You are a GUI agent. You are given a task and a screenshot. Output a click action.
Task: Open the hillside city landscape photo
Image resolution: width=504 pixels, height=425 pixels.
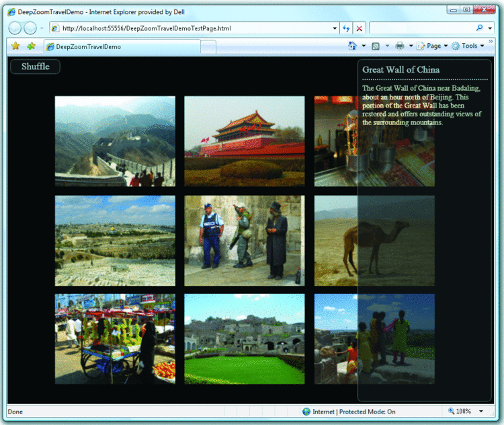[115, 241]
